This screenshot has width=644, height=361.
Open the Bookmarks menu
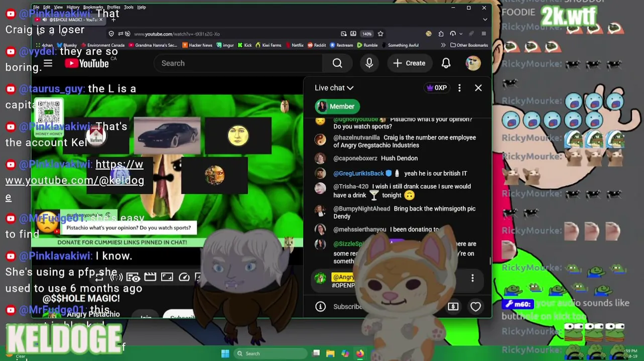[x=93, y=7]
